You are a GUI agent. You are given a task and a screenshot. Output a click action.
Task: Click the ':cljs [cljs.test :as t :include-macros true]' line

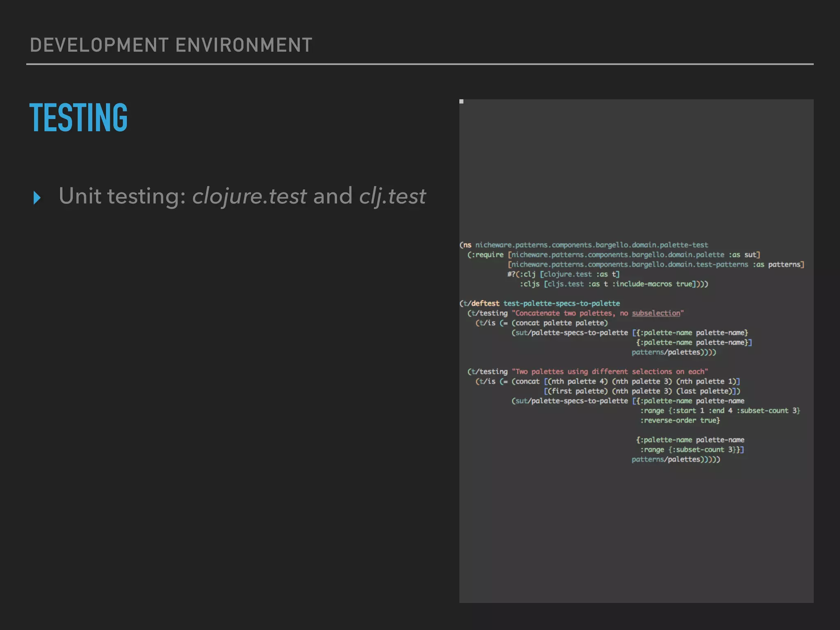click(x=614, y=284)
